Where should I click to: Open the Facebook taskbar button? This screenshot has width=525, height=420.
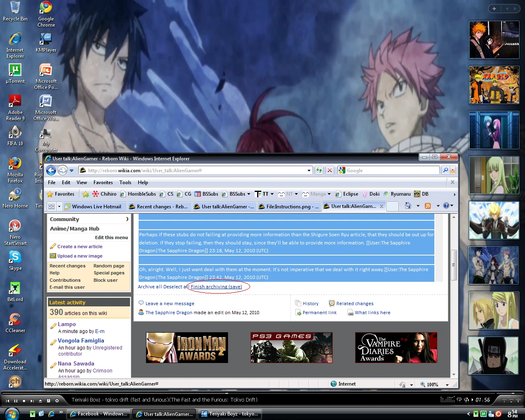point(98,414)
